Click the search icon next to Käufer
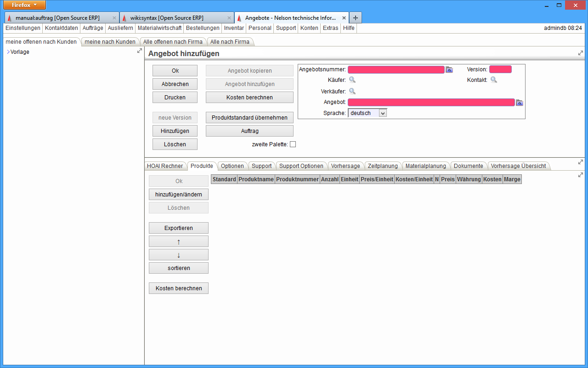 352,80
